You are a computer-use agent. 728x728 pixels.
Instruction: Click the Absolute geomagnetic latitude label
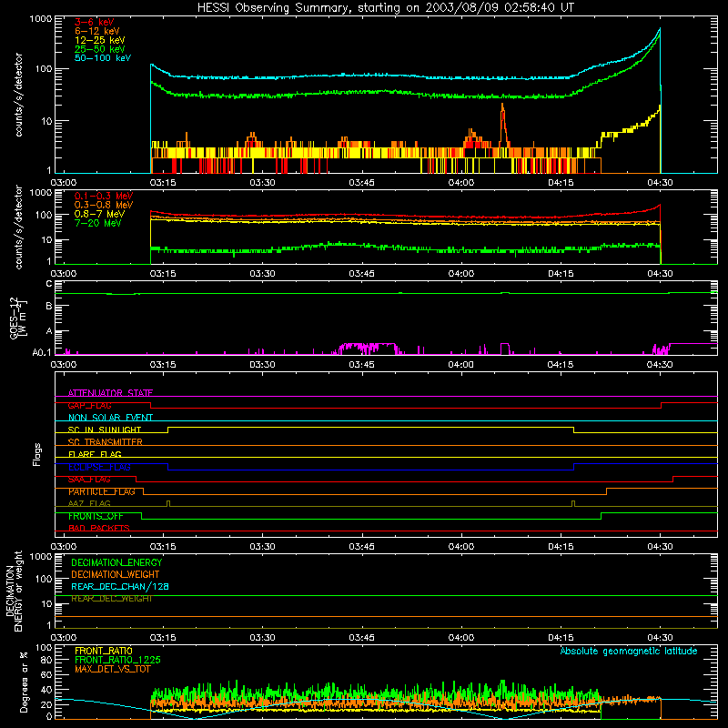[629, 651]
